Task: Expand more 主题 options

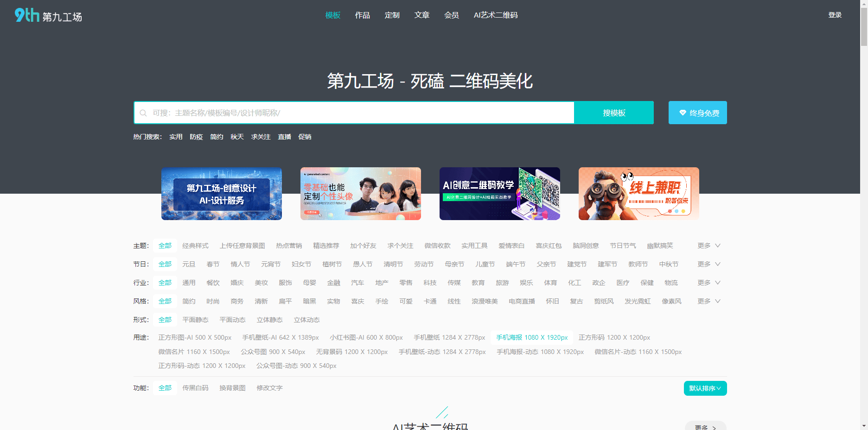Action: 708,246
